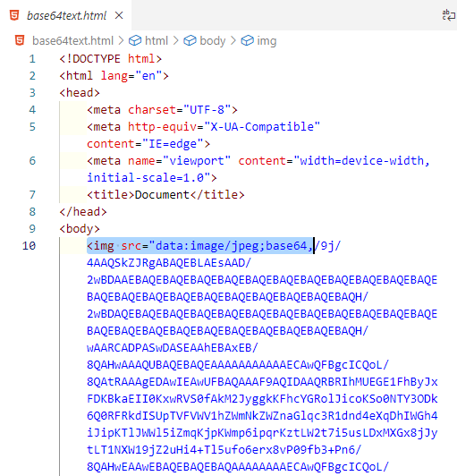Viewport: 457px width, 476px height.
Task: Click line number 1 in the gutter
Action: pyautogui.click(x=32, y=58)
